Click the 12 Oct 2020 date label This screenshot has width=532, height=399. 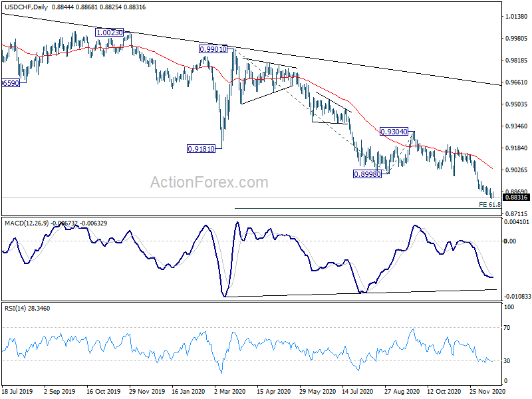click(x=444, y=391)
